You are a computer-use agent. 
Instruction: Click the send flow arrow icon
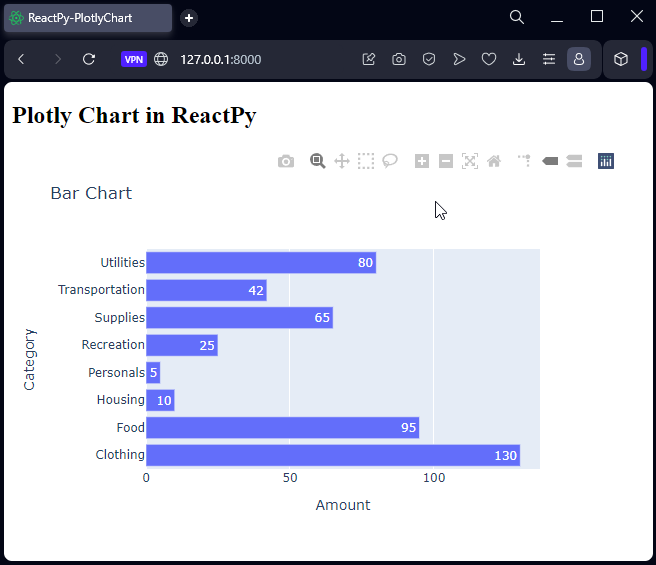click(x=459, y=59)
